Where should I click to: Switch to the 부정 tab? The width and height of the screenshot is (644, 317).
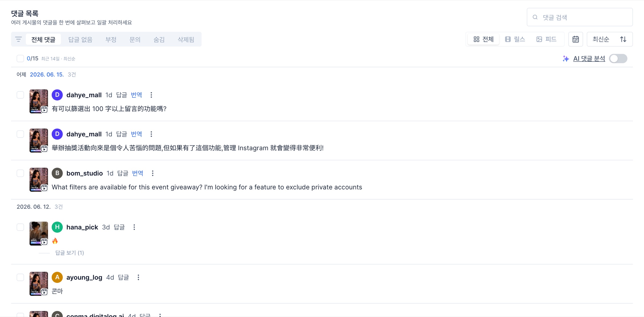coord(111,39)
